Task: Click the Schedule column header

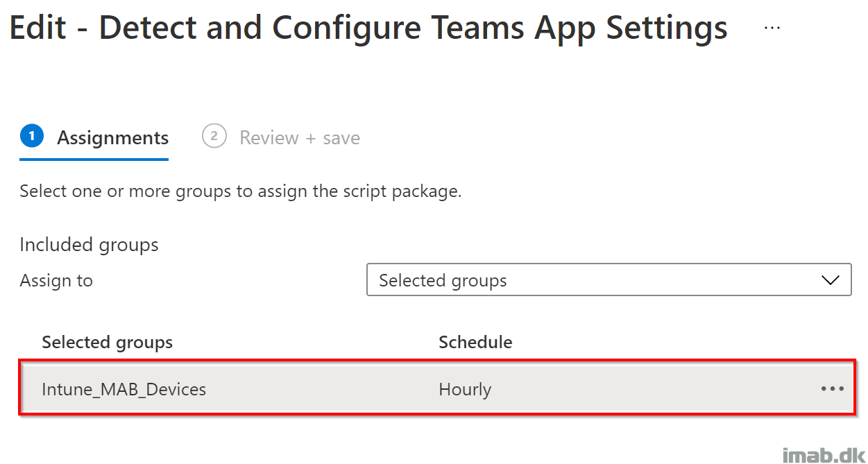Action: click(x=475, y=342)
